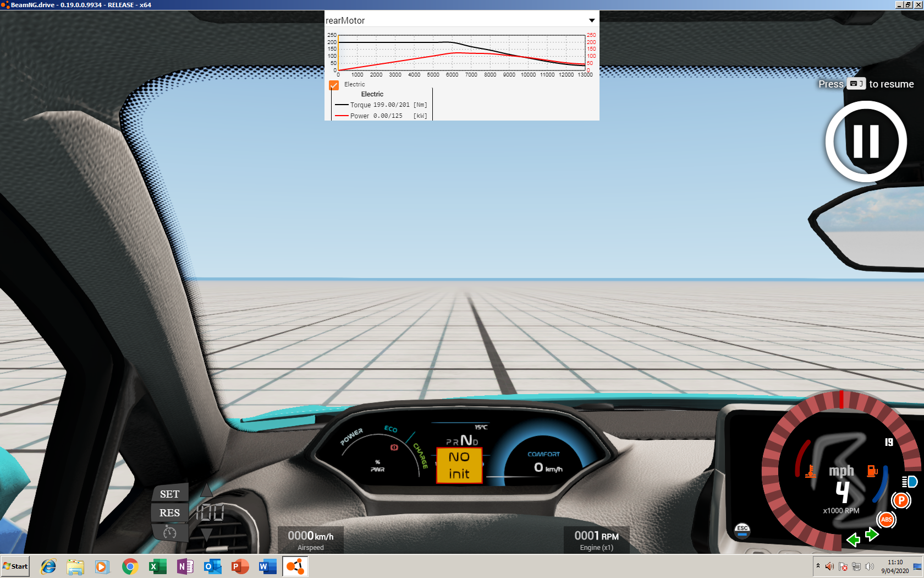Click the torque power curve graph
The height and width of the screenshot is (578, 924).
tap(461, 53)
